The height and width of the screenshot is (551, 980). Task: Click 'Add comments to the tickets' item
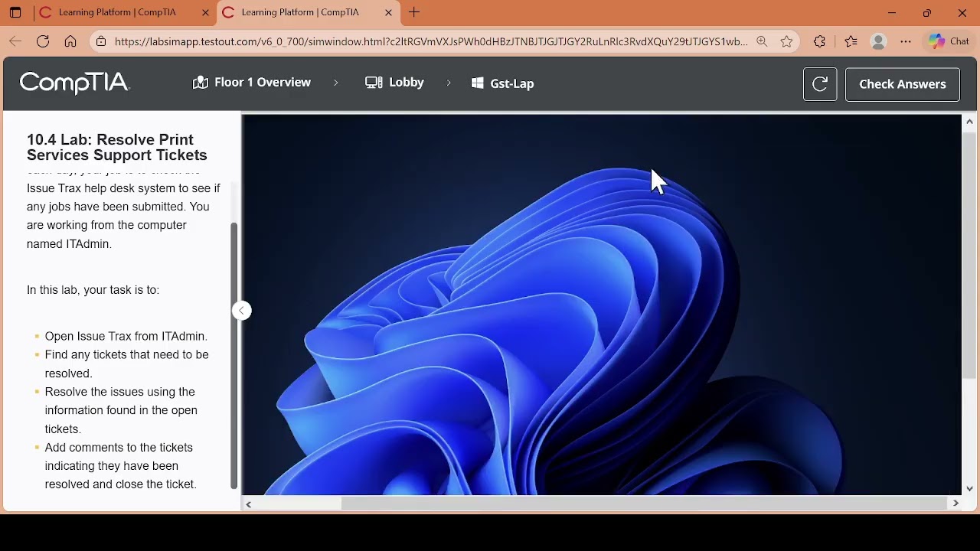(121, 466)
